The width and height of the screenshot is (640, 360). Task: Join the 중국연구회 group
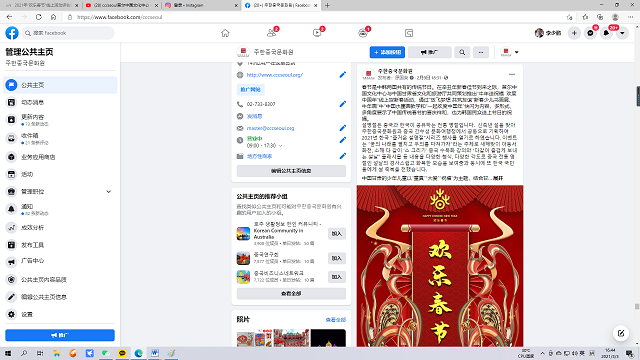tap(337, 258)
